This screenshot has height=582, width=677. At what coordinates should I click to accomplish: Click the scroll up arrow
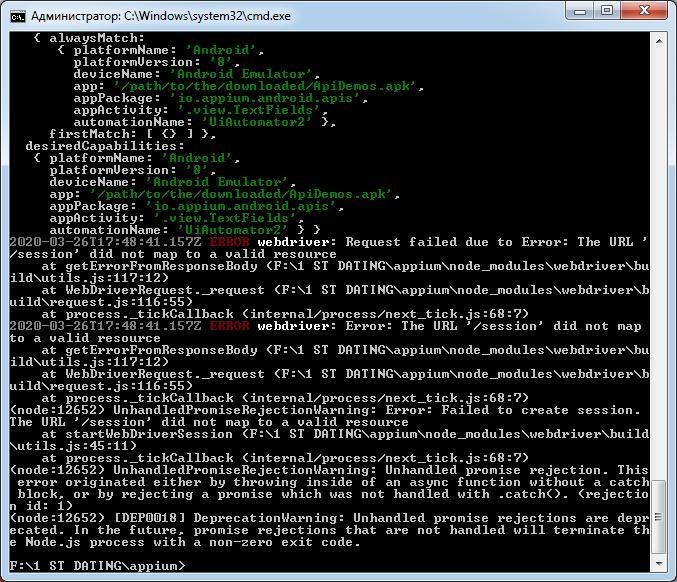(659, 41)
